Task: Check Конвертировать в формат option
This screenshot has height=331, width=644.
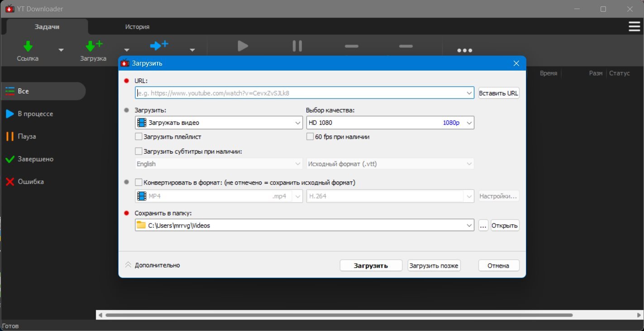Action: (139, 183)
